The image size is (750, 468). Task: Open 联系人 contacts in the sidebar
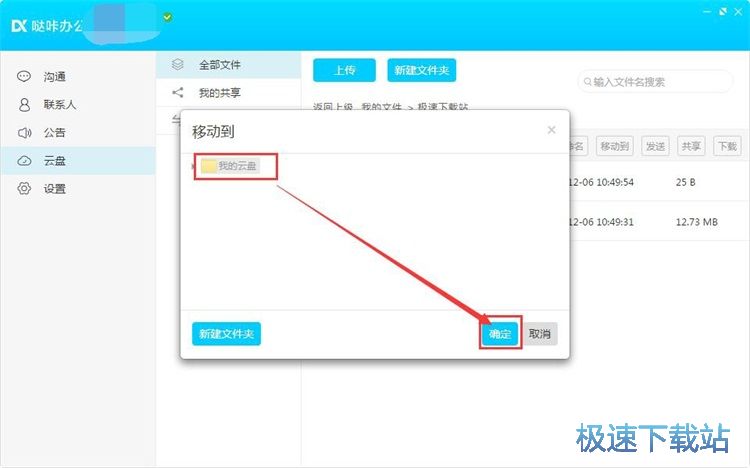pyautogui.click(x=77, y=104)
